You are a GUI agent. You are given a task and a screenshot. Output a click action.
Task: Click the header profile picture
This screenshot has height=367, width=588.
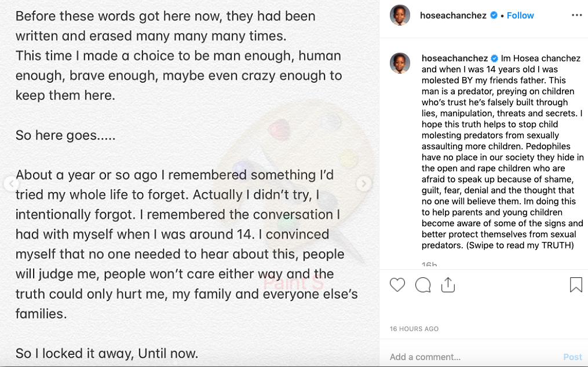coord(400,16)
